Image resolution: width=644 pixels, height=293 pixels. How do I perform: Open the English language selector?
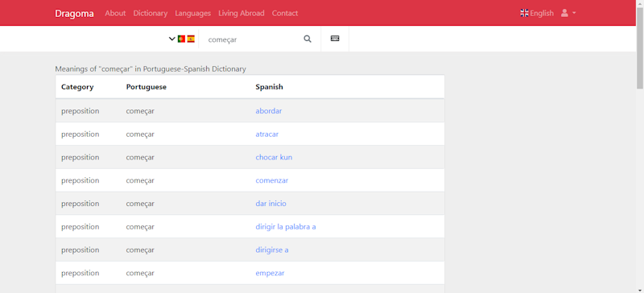pos(537,13)
